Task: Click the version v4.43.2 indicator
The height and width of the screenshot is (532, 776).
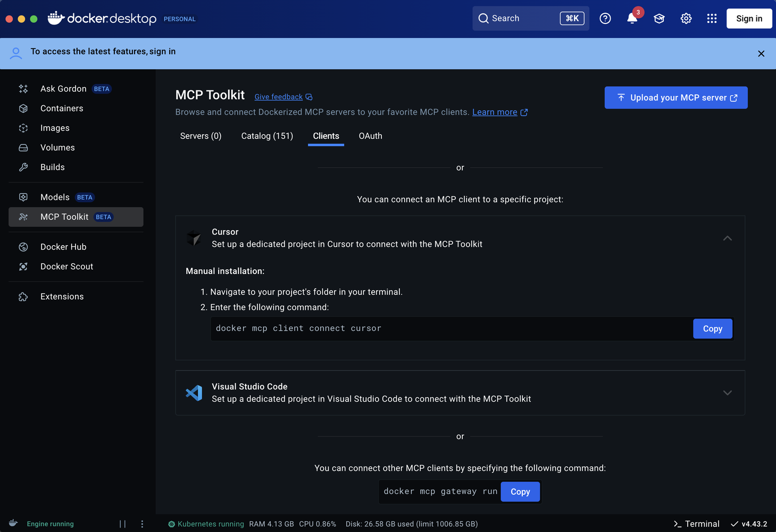Action: pos(749,524)
